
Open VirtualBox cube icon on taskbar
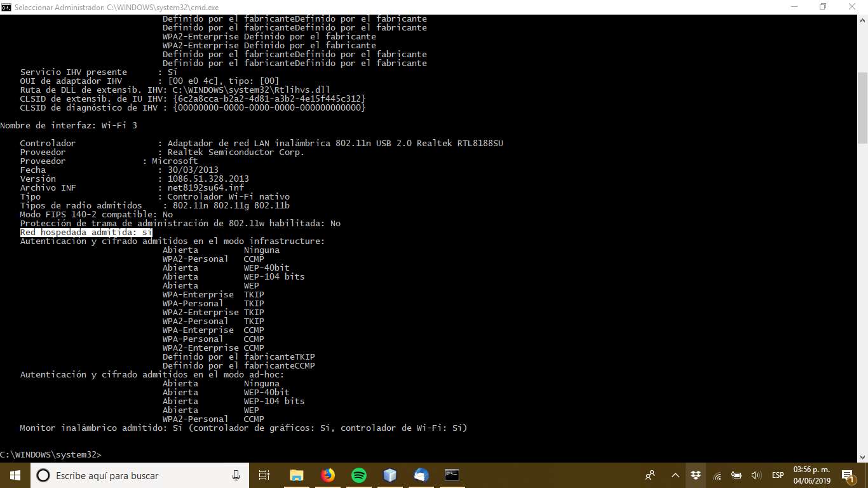[x=390, y=475]
